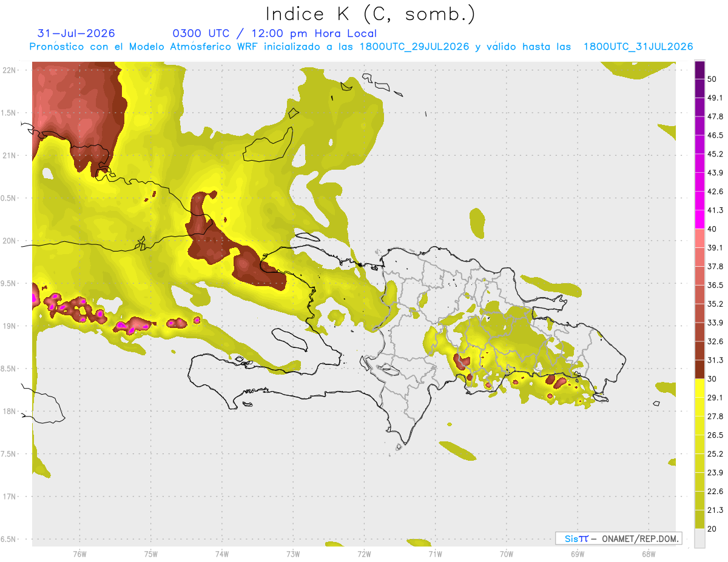The height and width of the screenshot is (562, 728).
Task: Click the chart title "Indice K (C, somb.)"
Action: tap(371, 14)
